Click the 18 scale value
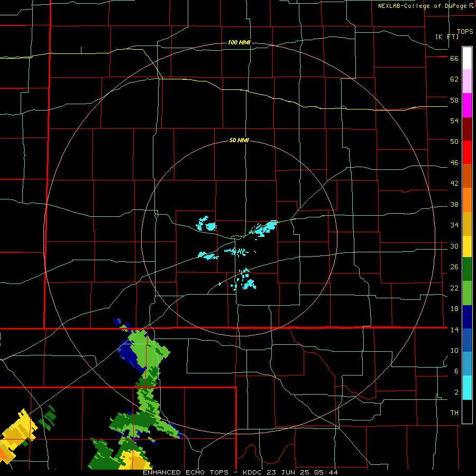 click(454, 309)
